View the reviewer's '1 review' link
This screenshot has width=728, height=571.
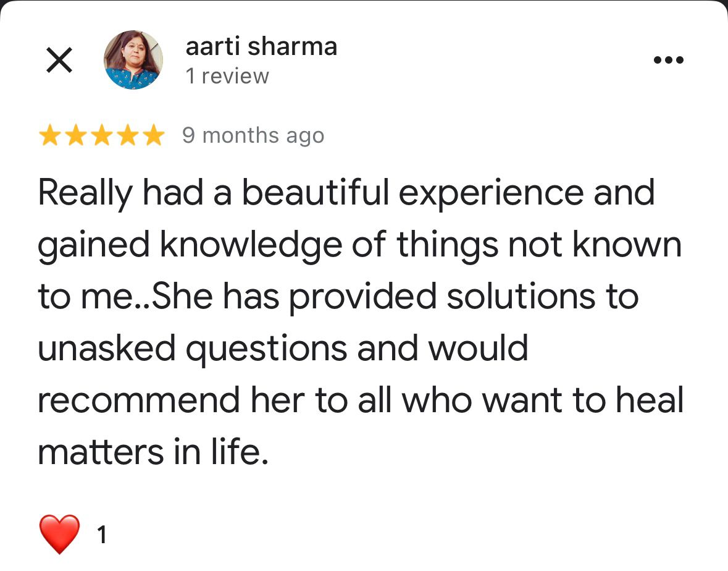tap(227, 76)
